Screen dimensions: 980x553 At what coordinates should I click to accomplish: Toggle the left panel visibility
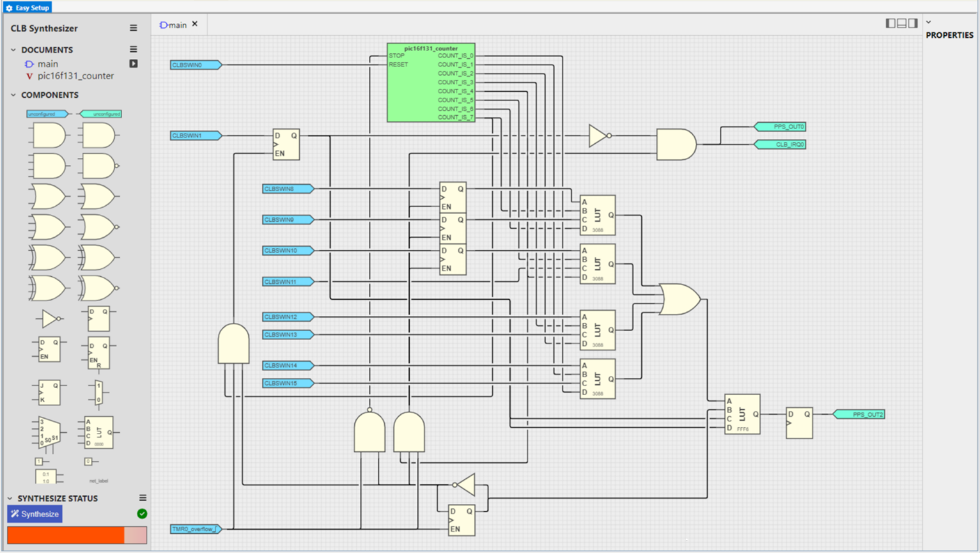pyautogui.click(x=891, y=24)
